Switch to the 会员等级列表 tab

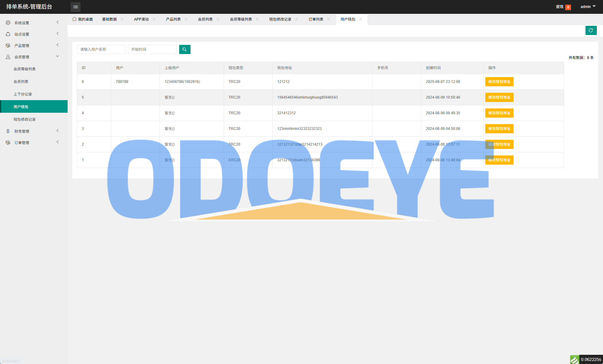[x=241, y=19]
